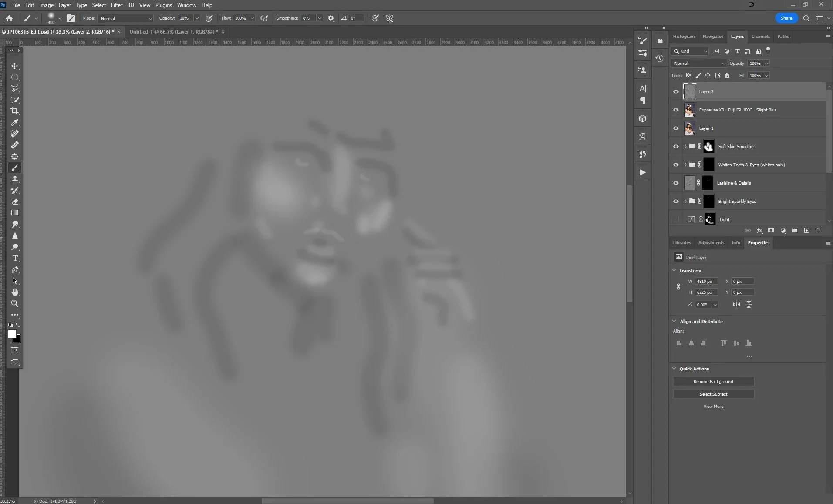
Task: Delete layer with trash icon
Action: coord(818,231)
